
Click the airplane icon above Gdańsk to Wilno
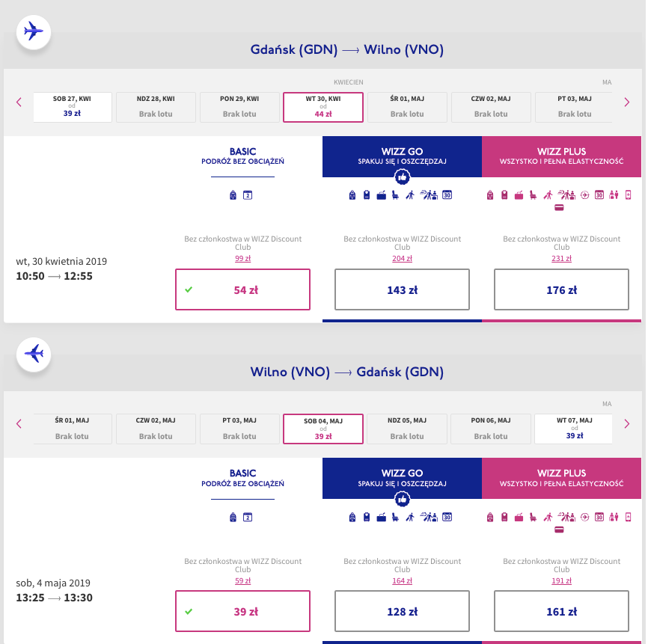34,31
